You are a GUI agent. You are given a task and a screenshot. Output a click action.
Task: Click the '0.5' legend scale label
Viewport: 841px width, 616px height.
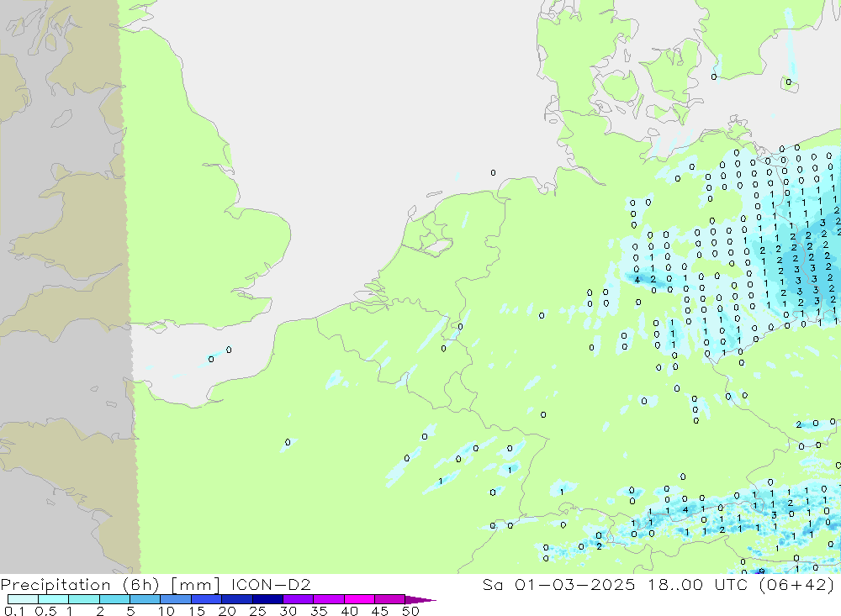click(x=45, y=611)
